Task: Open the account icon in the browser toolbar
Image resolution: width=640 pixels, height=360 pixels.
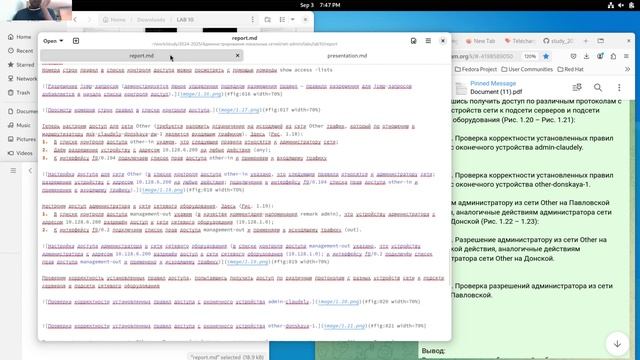Action: tap(600, 56)
